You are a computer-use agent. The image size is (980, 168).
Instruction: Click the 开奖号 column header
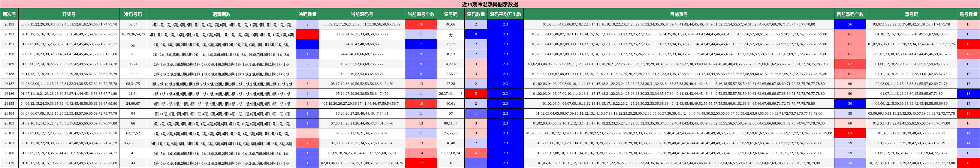[69, 14]
